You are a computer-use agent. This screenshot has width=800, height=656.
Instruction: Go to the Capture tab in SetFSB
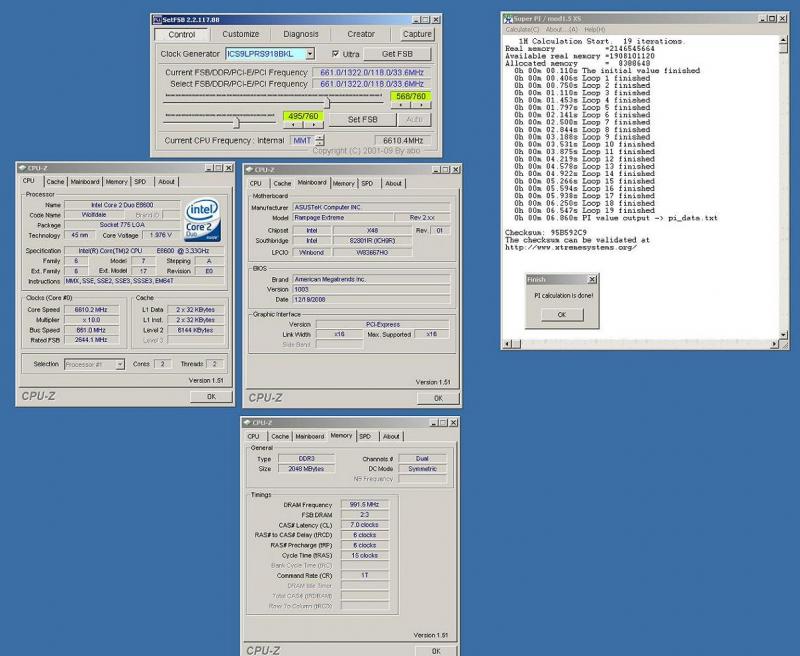tap(417, 34)
